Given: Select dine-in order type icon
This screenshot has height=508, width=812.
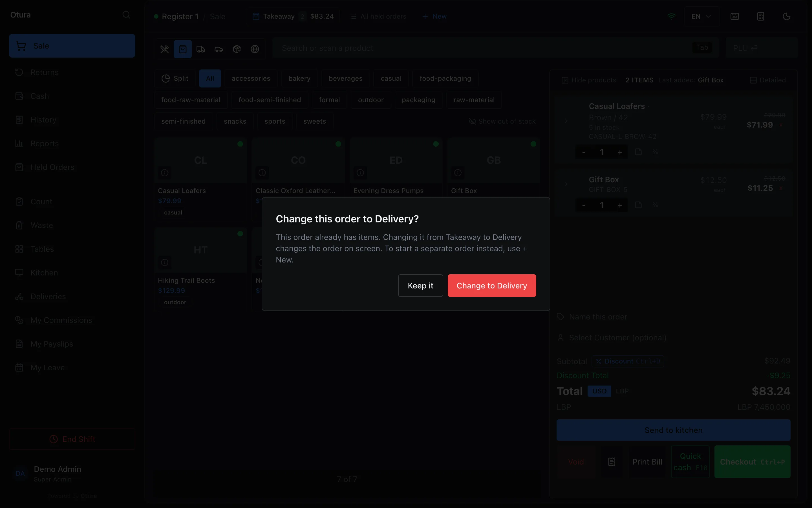Looking at the screenshot, I should [x=164, y=49].
